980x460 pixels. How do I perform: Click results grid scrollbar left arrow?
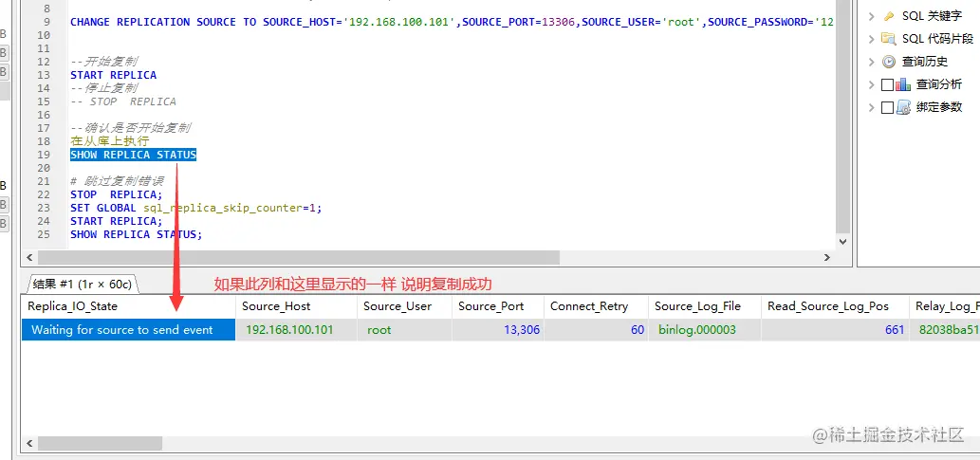click(x=28, y=443)
